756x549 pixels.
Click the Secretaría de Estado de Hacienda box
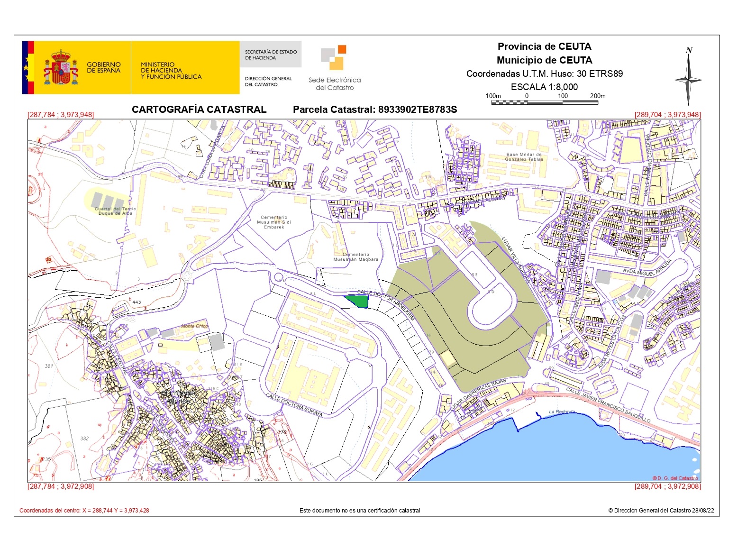point(271,55)
